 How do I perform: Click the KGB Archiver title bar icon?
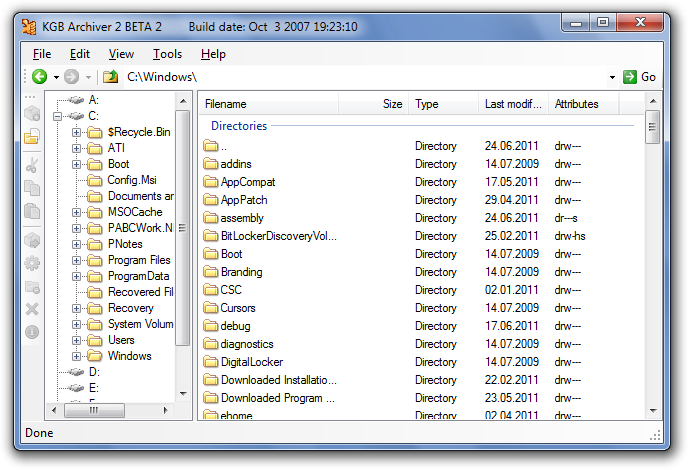tap(29, 27)
